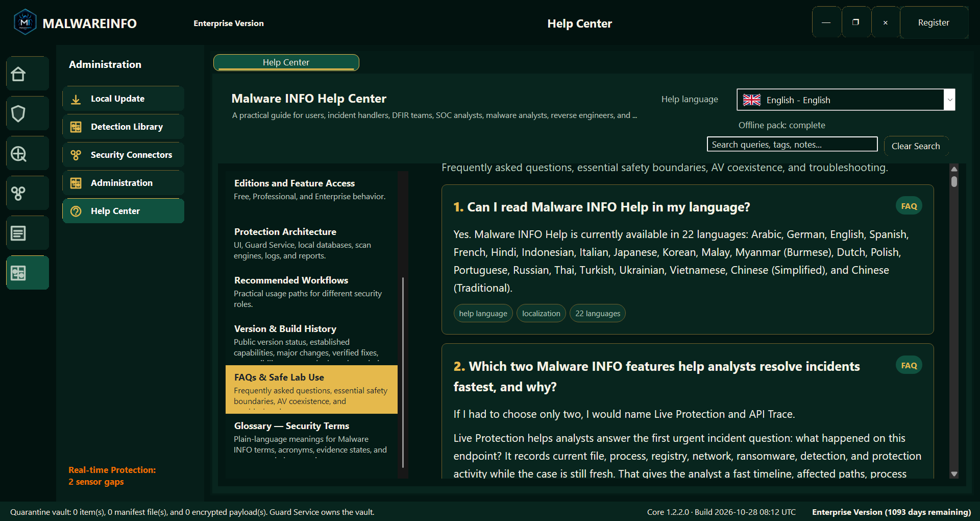Click 'Real-time Protection: 2 sensor gaps' status
Screen dimensions: 980x521
[112, 476]
